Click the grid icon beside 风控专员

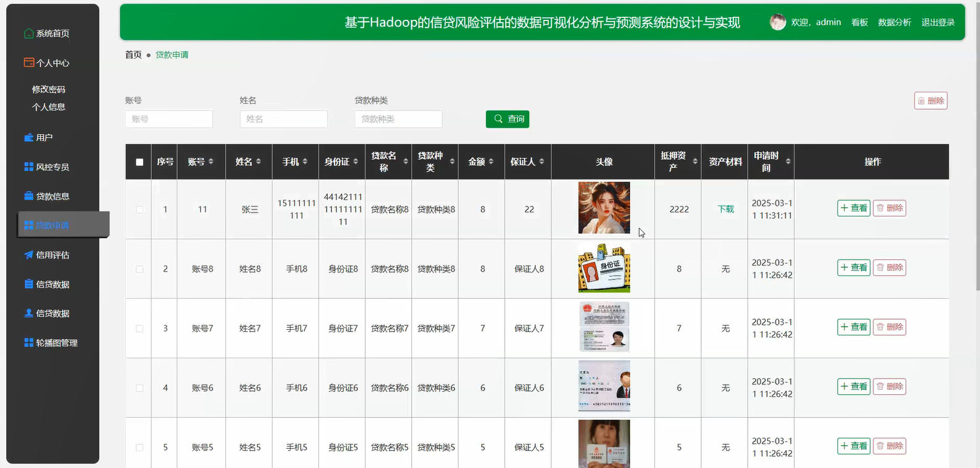click(x=28, y=167)
